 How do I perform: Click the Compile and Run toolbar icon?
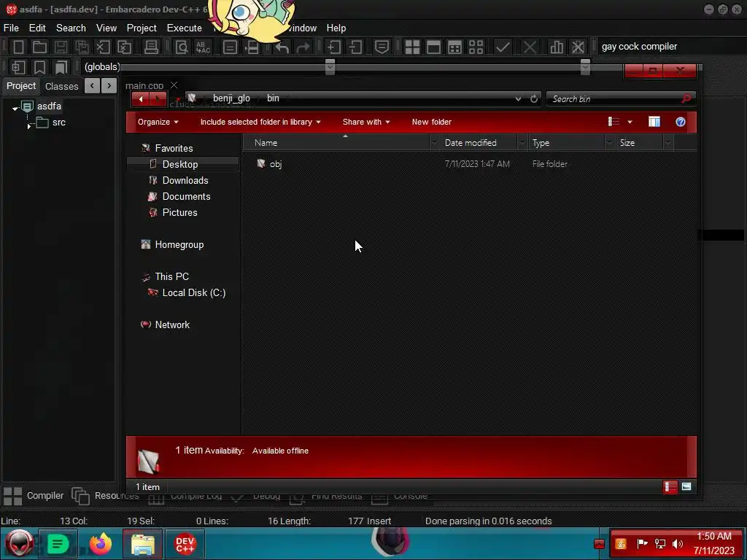pos(455,47)
